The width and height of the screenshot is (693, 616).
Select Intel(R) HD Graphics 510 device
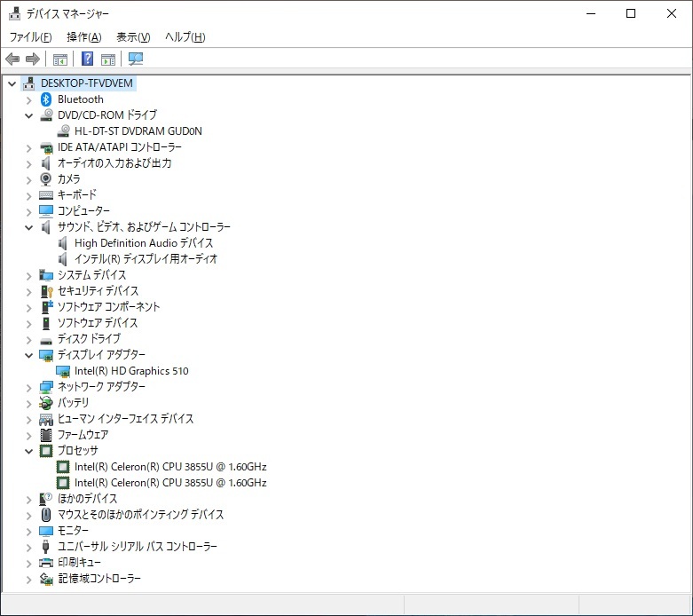pos(131,371)
